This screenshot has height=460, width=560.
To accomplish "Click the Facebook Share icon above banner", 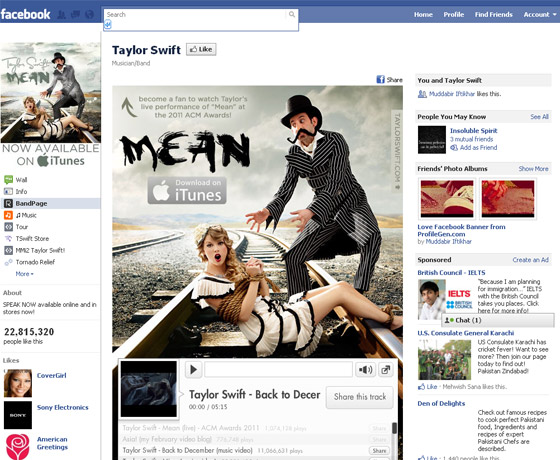I will pos(380,80).
